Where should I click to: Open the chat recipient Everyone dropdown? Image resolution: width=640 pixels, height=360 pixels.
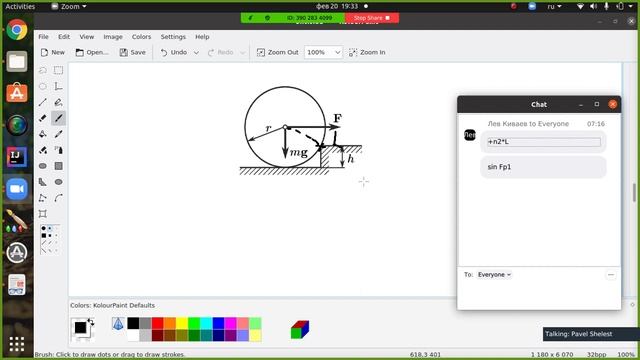point(494,275)
